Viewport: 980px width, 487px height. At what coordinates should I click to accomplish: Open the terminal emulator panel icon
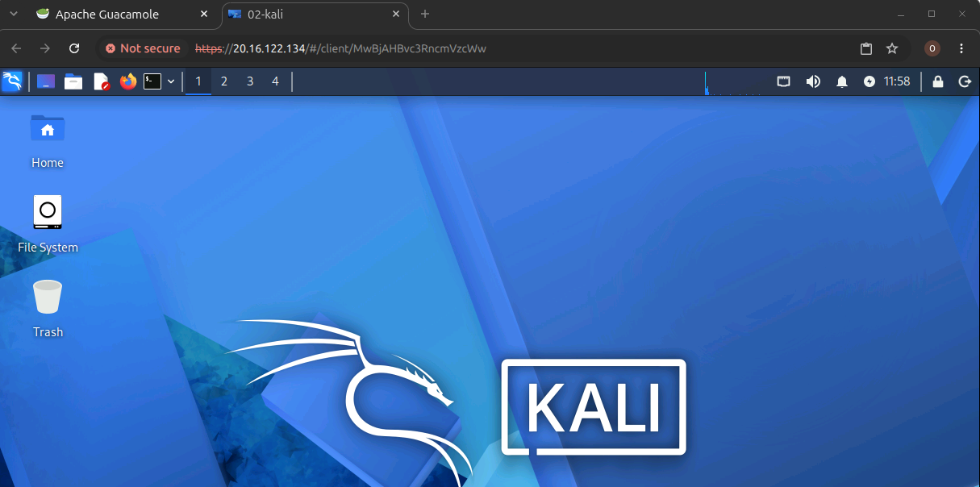(152, 81)
